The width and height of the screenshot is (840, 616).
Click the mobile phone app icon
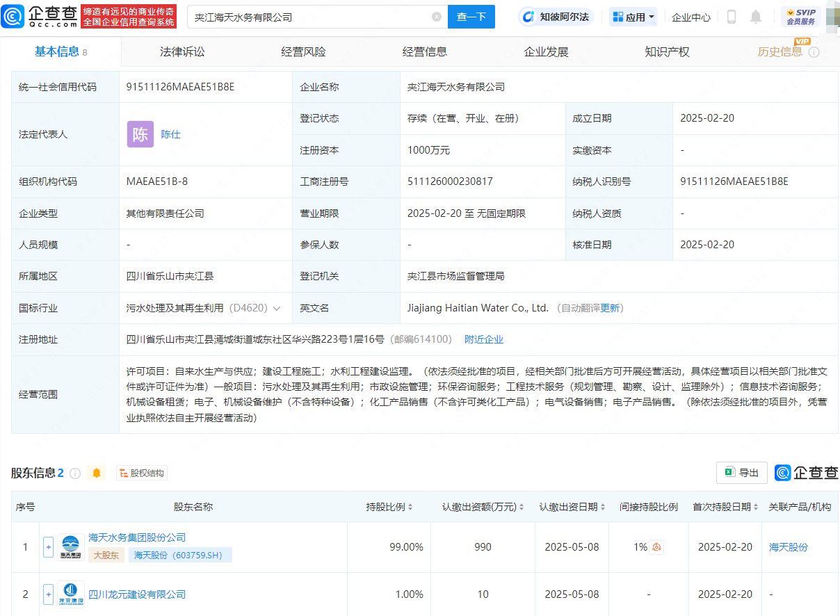(731, 16)
